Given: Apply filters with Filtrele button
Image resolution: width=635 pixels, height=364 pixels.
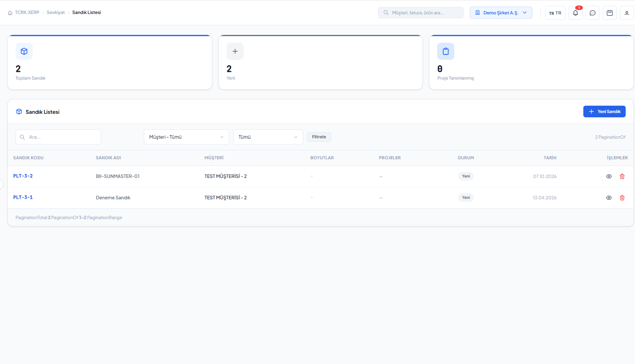Looking at the screenshot, I should point(319,137).
